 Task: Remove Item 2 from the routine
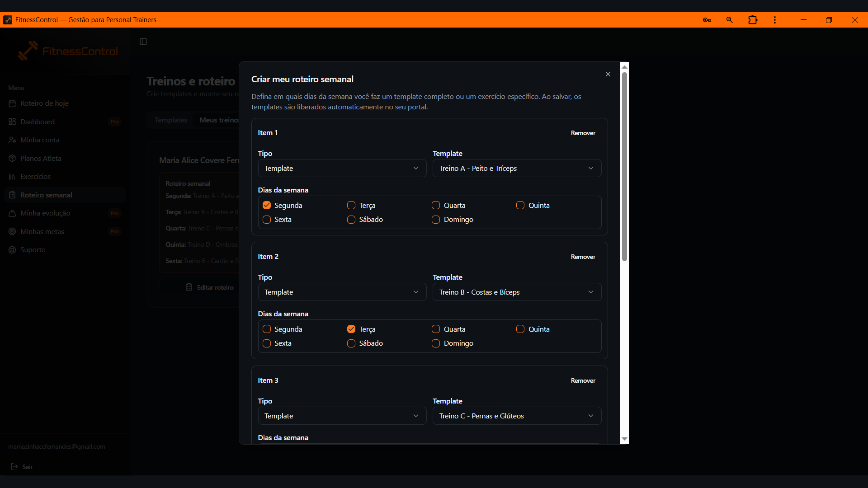point(583,257)
